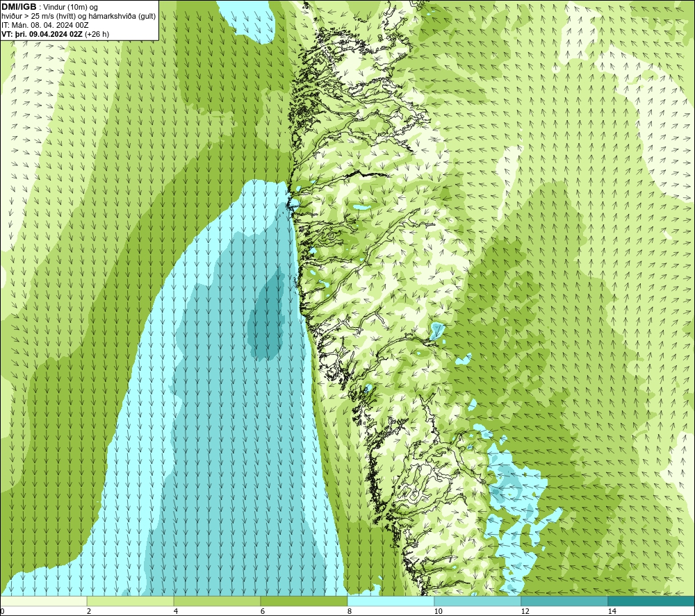Click the above-14 m/s dark teal legend color
This screenshot has height=616, width=695.
click(x=651, y=601)
